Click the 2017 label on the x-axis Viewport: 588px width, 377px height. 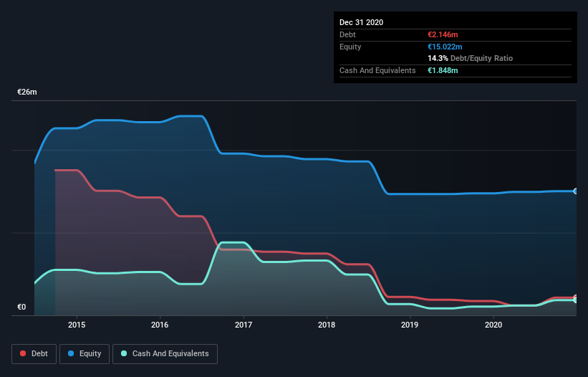[244, 325]
